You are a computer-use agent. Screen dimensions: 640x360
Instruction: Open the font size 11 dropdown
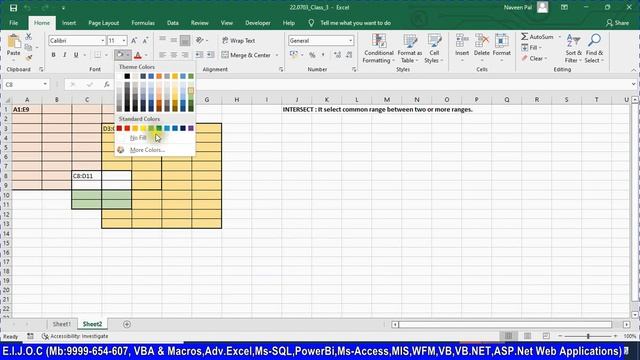[124, 40]
